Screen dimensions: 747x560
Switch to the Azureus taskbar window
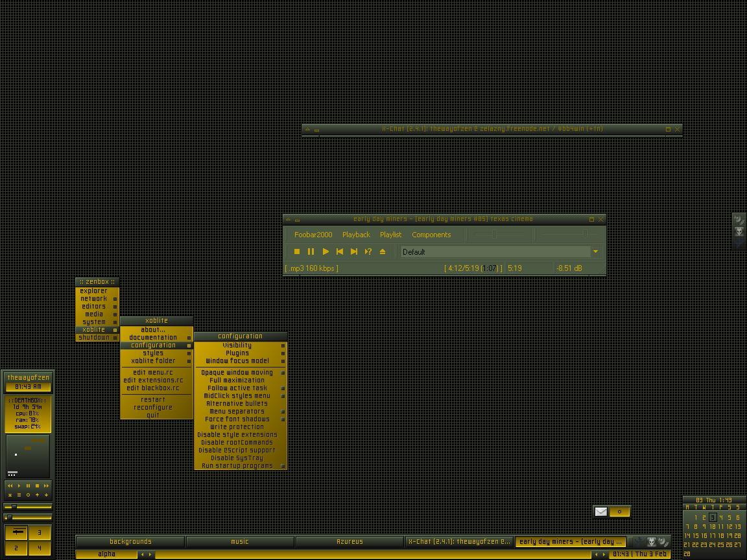click(x=350, y=542)
